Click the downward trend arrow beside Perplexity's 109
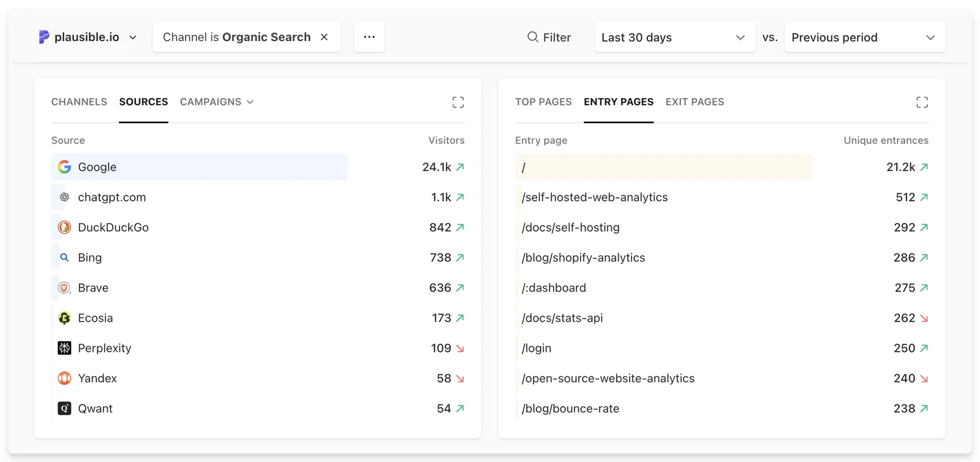This screenshot has width=980, height=462. 460,348
